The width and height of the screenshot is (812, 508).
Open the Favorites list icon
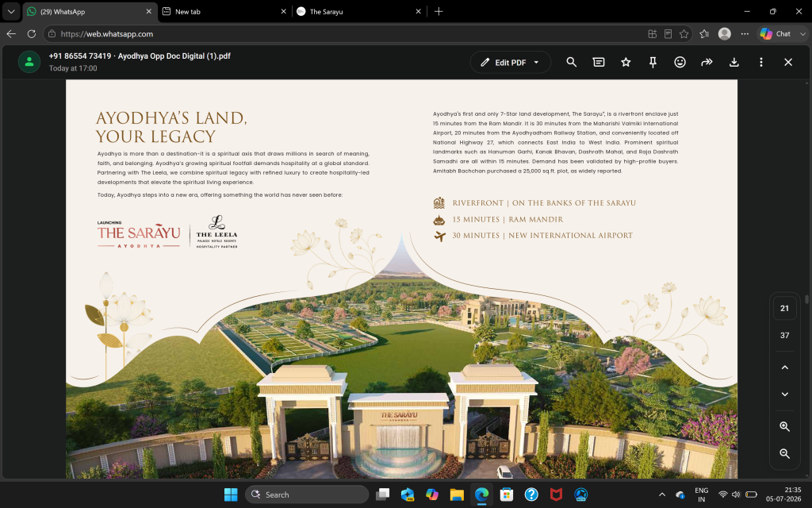[x=704, y=33]
